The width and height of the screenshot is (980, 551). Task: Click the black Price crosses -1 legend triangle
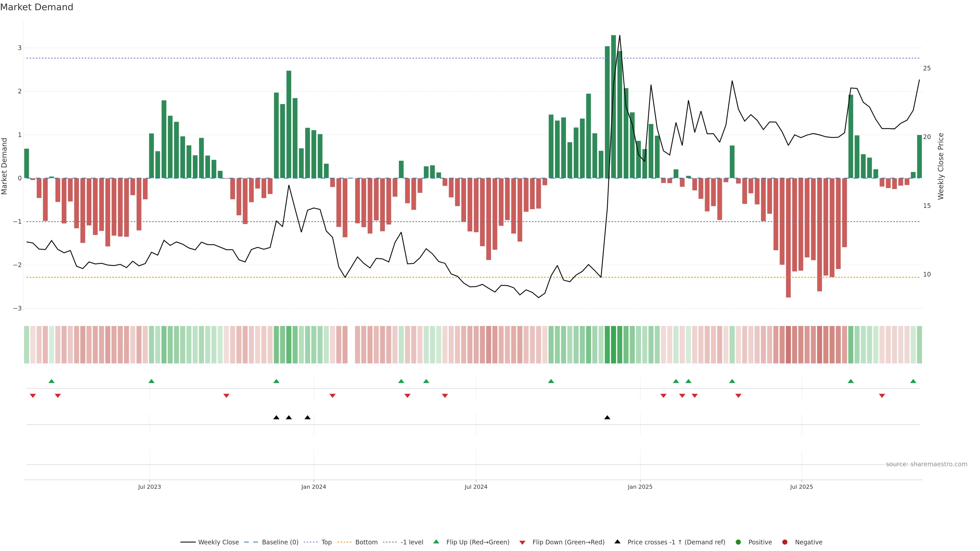[617, 542]
